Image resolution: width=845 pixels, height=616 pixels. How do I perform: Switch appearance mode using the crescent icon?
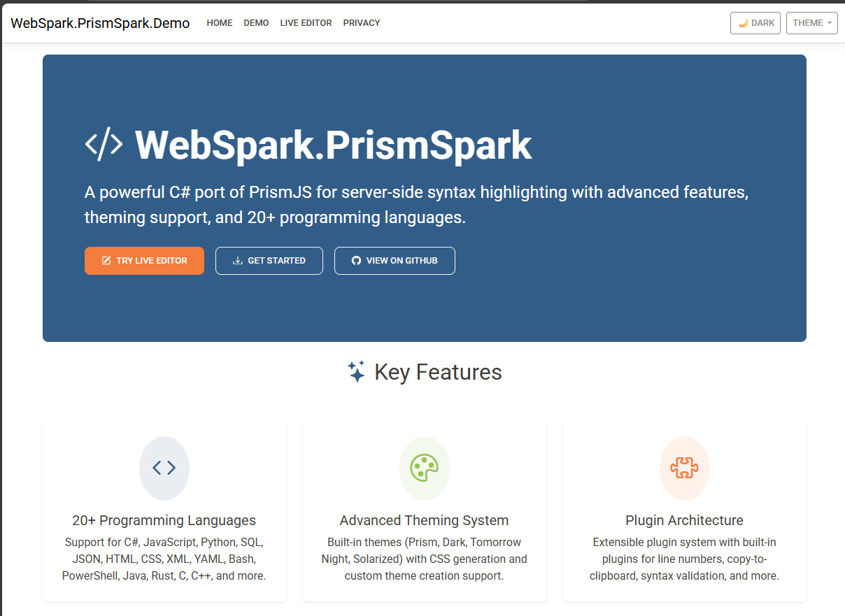point(741,22)
